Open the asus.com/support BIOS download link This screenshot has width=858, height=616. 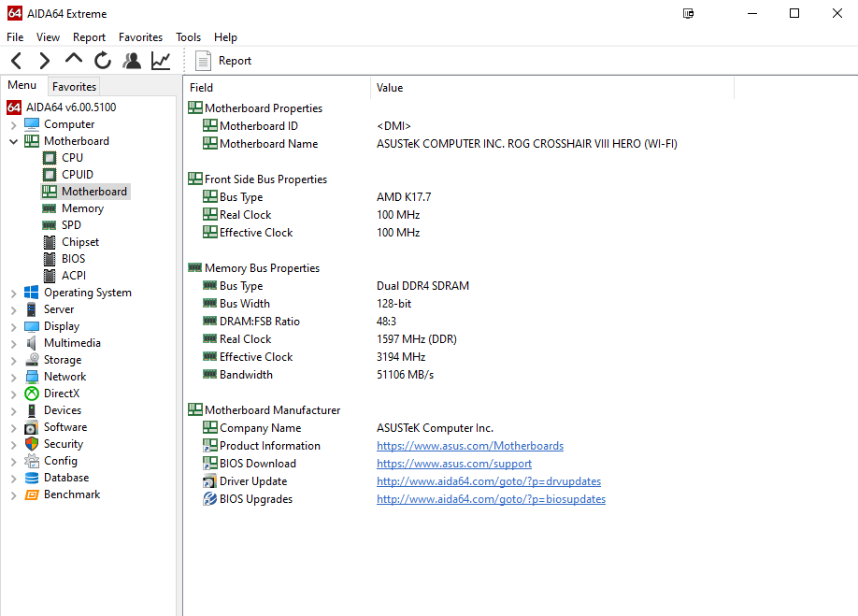(x=454, y=464)
